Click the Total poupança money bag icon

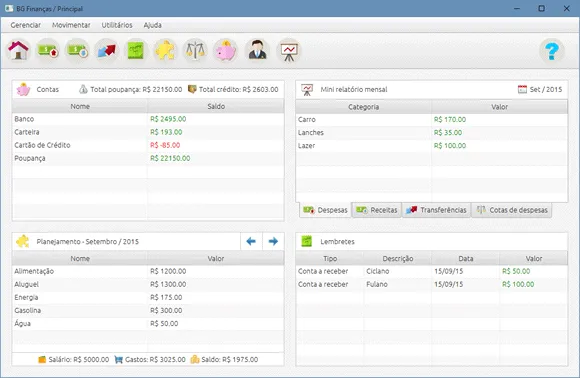click(83, 89)
